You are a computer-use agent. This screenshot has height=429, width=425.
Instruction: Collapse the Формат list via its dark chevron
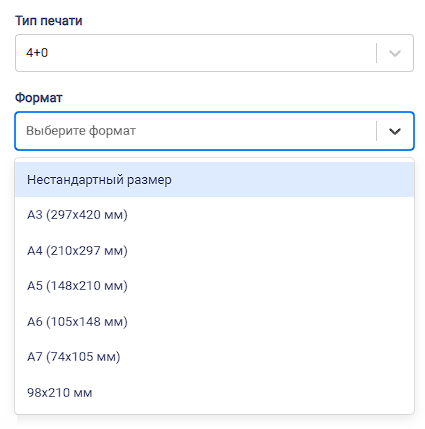point(395,131)
